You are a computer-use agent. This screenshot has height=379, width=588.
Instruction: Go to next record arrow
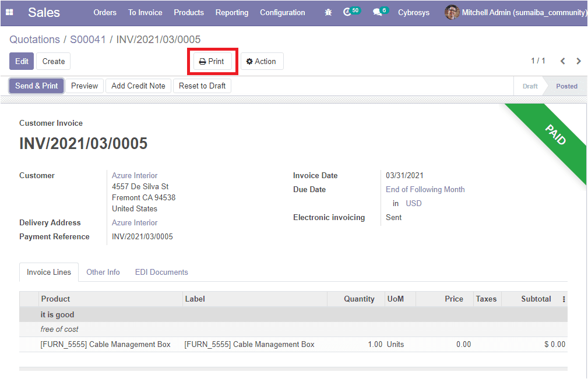point(579,61)
